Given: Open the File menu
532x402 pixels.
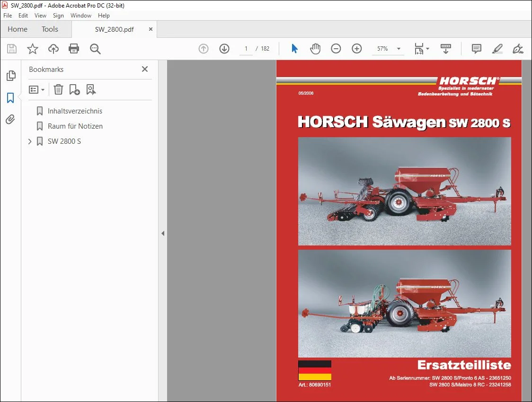Looking at the screenshot, I should point(8,16).
